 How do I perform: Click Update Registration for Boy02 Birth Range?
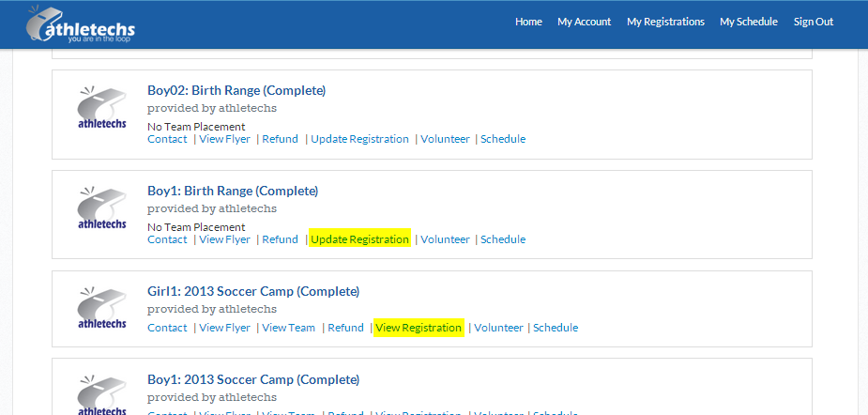(x=359, y=139)
